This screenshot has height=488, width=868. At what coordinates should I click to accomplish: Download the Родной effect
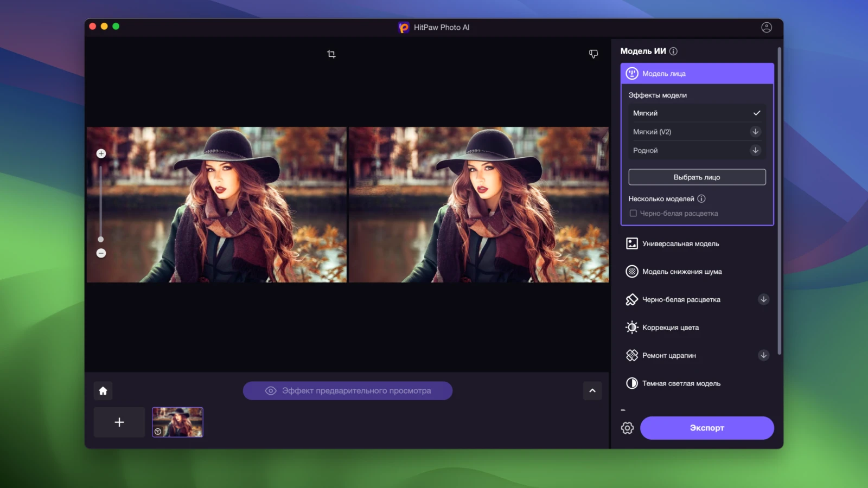coord(755,150)
